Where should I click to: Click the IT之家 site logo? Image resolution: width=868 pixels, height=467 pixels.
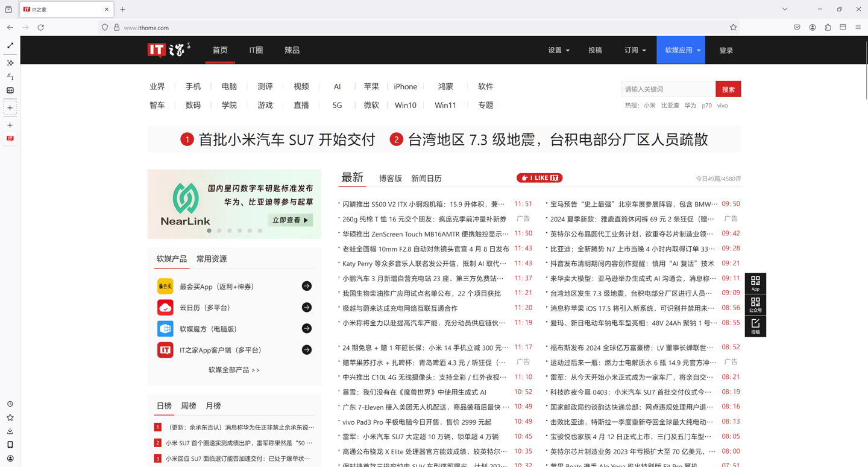click(169, 50)
